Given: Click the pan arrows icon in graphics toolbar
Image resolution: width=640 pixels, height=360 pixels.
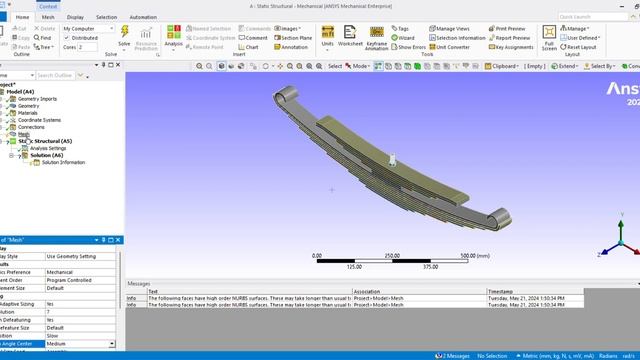Looking at the screenshot, I should tap(280, 66).
